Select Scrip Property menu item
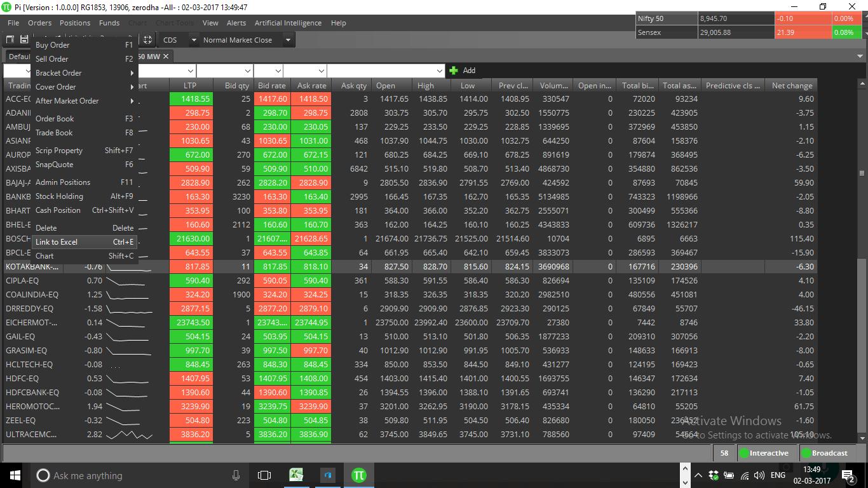Viewport: 868px width, 488px height. (85, 151)
